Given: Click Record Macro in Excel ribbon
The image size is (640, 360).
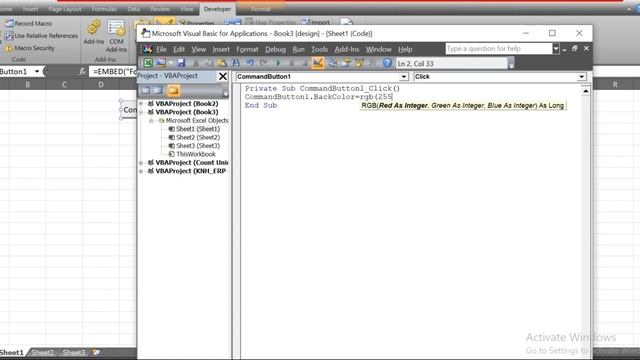Looking at the screenshot, I should coord(29,23).
